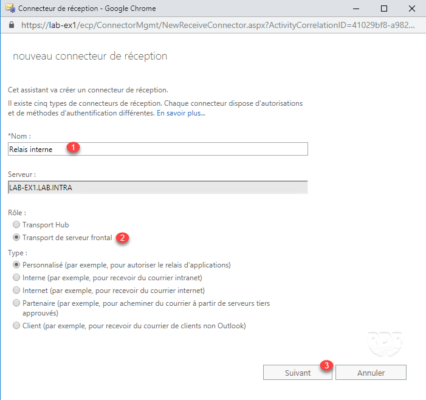Click the window favicon in title bar

pyautogui.click(x=10, y=8)
